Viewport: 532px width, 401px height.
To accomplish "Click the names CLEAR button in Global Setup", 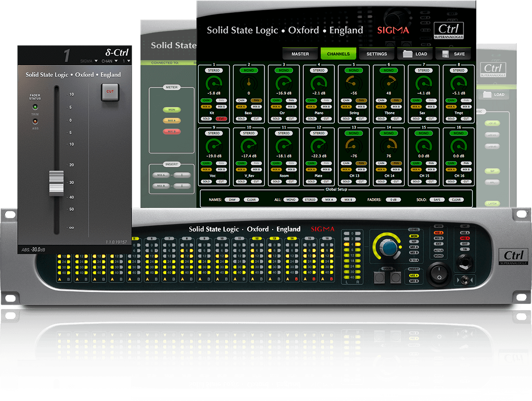I will (251, 200).
